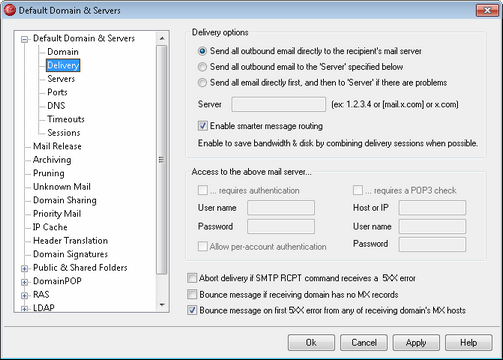Collapse the Default Domain & Servers tree node
503x360 pixels.
click(x=24, y=39)
